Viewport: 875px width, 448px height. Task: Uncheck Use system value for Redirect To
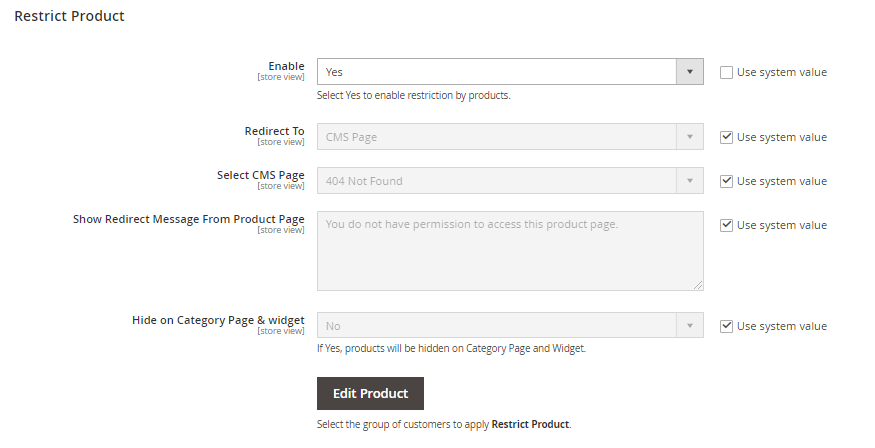pos(726,137)
